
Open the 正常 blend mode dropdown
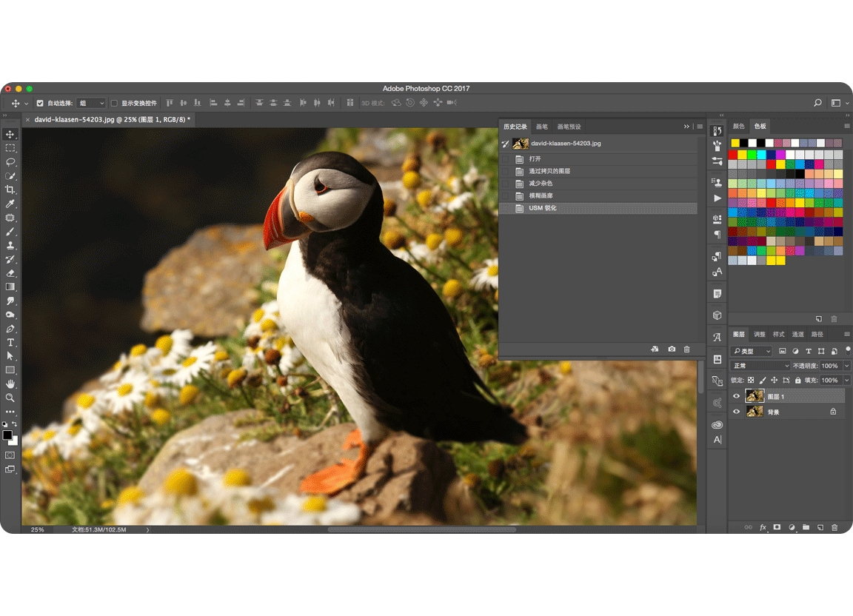pos(760,366)
